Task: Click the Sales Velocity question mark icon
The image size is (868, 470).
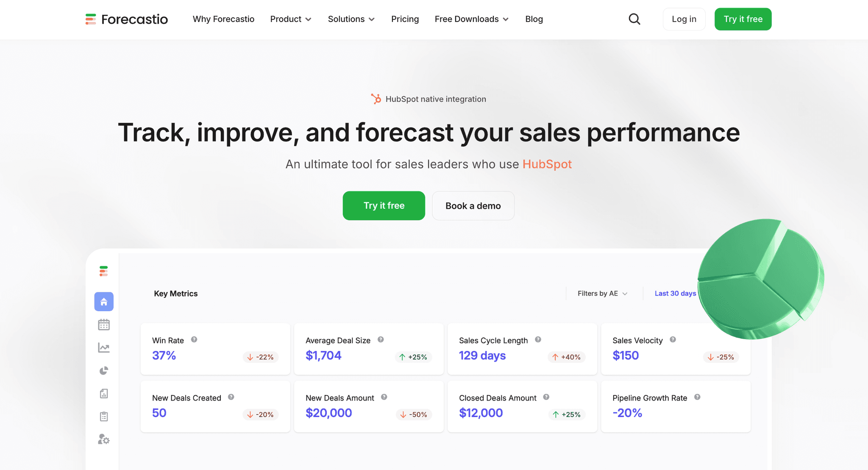Action: 672,339
